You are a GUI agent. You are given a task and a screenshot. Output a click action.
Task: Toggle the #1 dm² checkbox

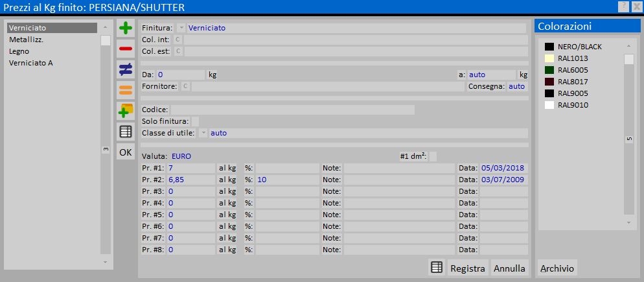pos(433,156)
